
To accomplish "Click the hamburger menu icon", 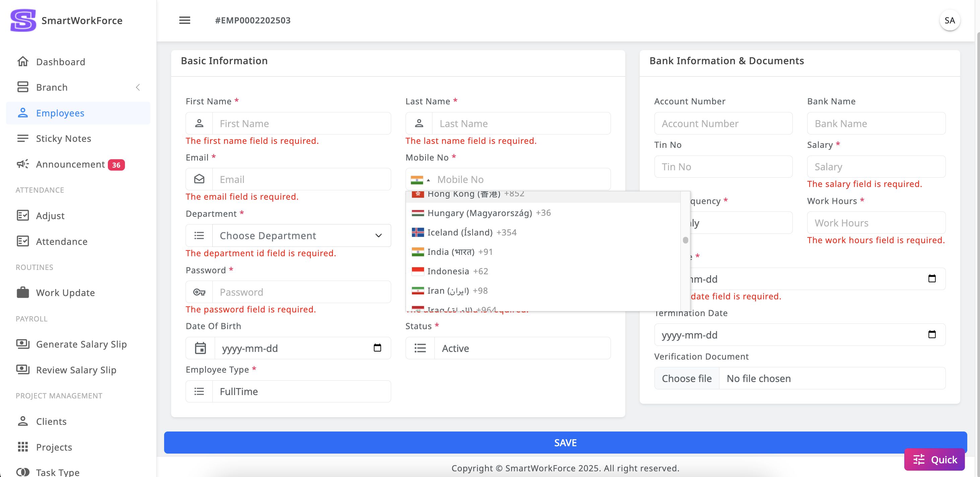I will point(185,20).
